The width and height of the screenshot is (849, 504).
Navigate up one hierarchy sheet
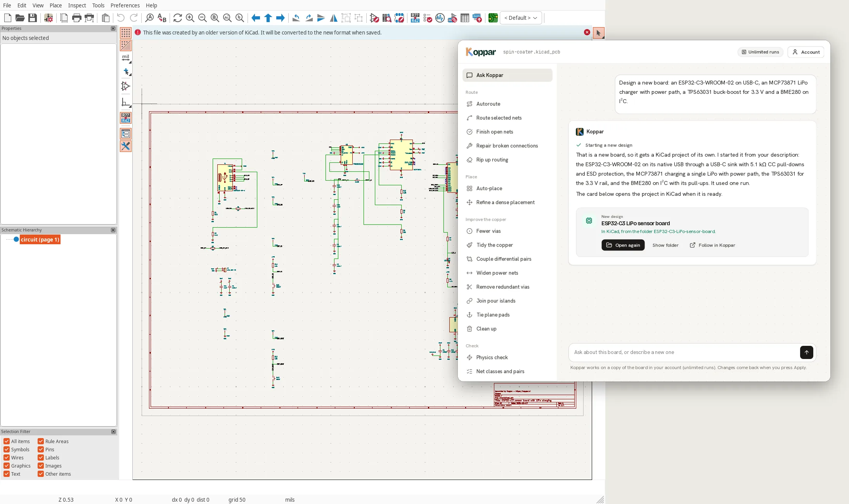268,18
